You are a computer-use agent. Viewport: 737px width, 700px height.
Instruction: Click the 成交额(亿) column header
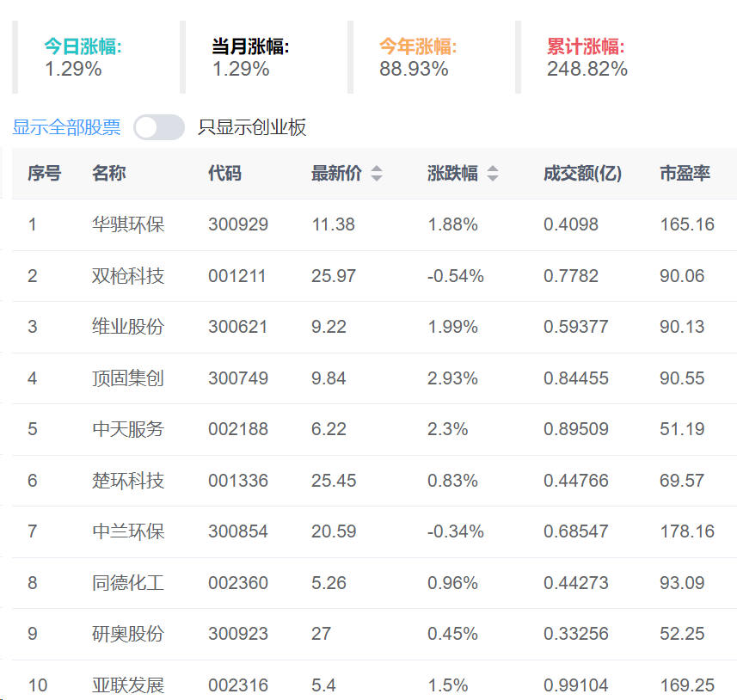click(x=582, y=174)
